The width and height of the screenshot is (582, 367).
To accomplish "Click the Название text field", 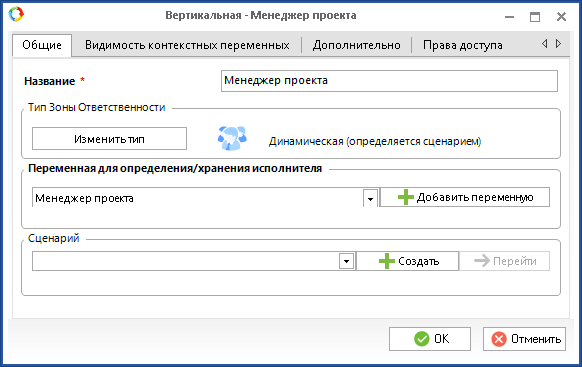I will pos(389,81).
